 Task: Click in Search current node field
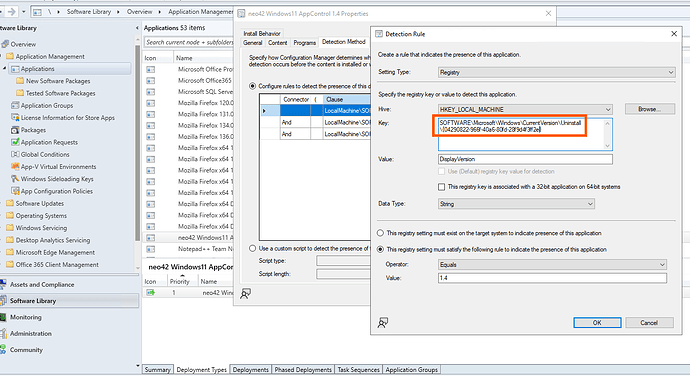[189, 42]
